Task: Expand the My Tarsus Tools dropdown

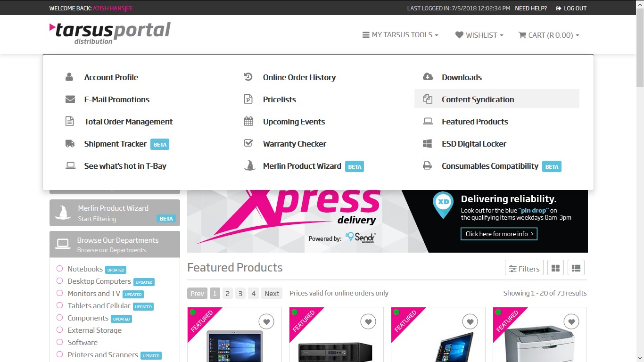Action: click(400, 35)
